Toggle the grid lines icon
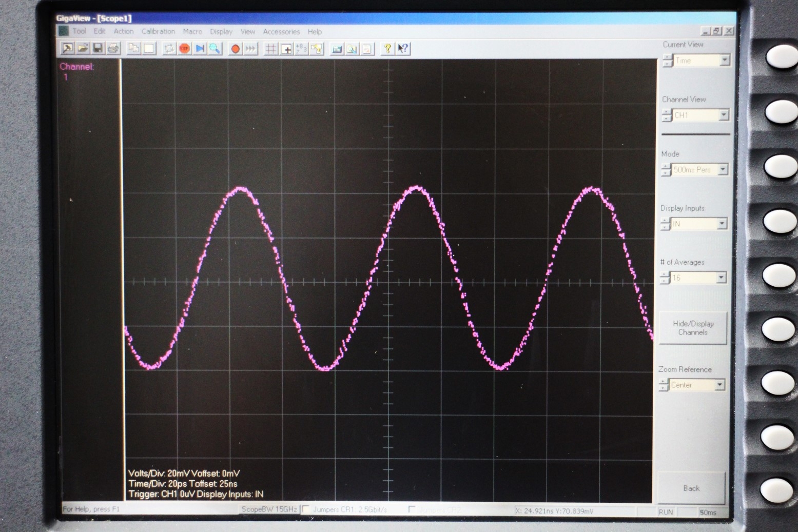The height and width of the screenshot is (532, 798). [271, 49]
